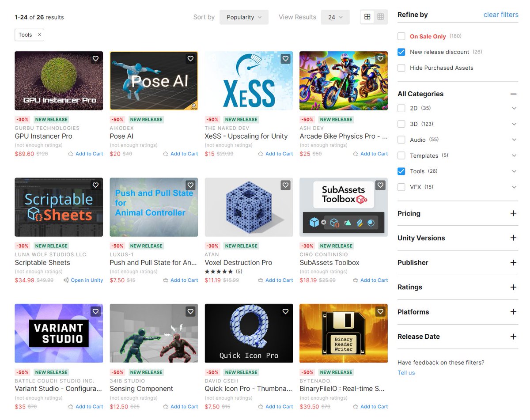The image size is (530, 420).
Task: Click the cart icon beside Quick Icon Pro
Action: [x=260, y=406]
